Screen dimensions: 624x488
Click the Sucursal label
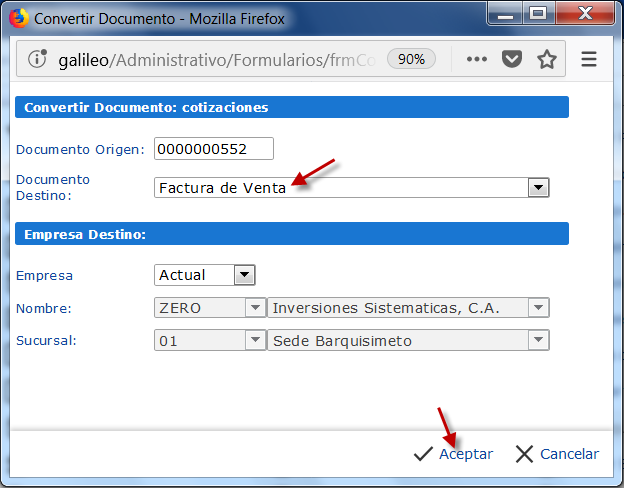[x=46, y=341]
